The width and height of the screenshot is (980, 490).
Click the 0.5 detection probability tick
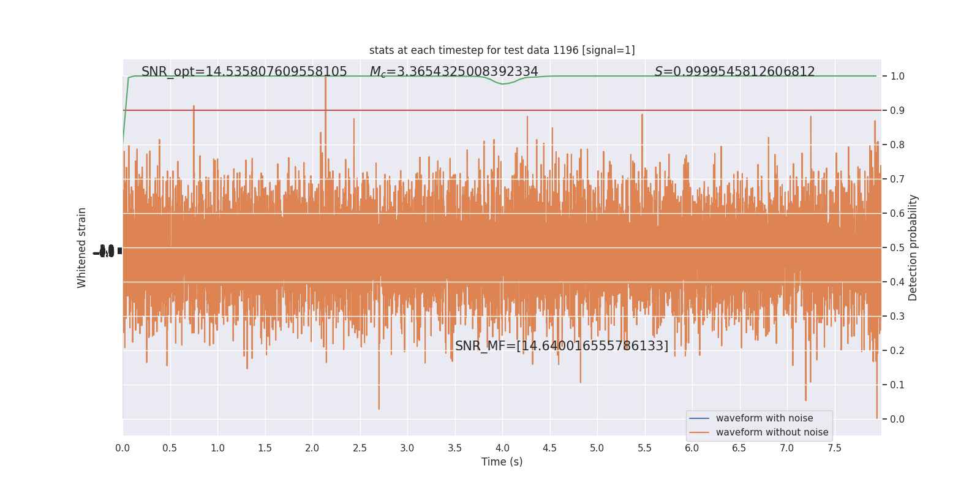coord(897,248)
